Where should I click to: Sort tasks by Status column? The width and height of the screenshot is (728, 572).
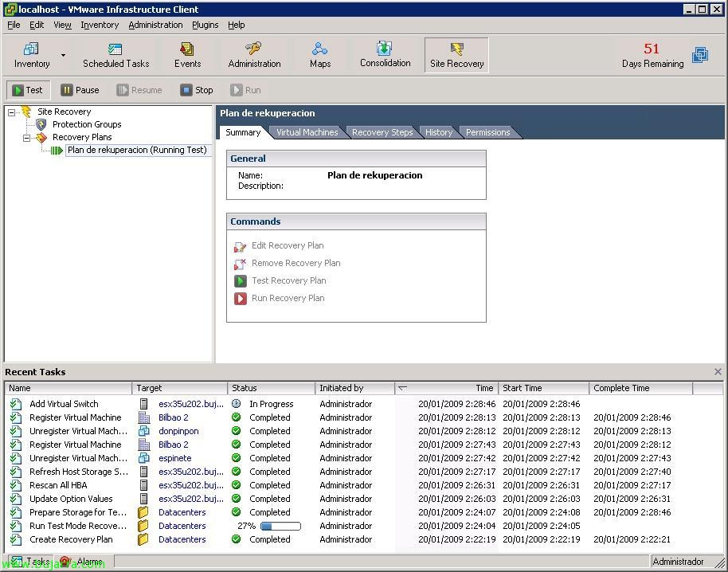point(271,388)
